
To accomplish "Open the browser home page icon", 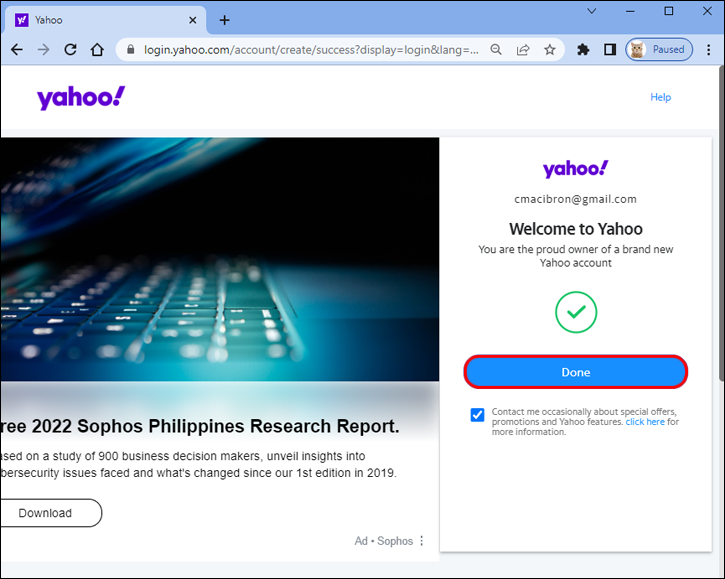I will coord(97,49).
